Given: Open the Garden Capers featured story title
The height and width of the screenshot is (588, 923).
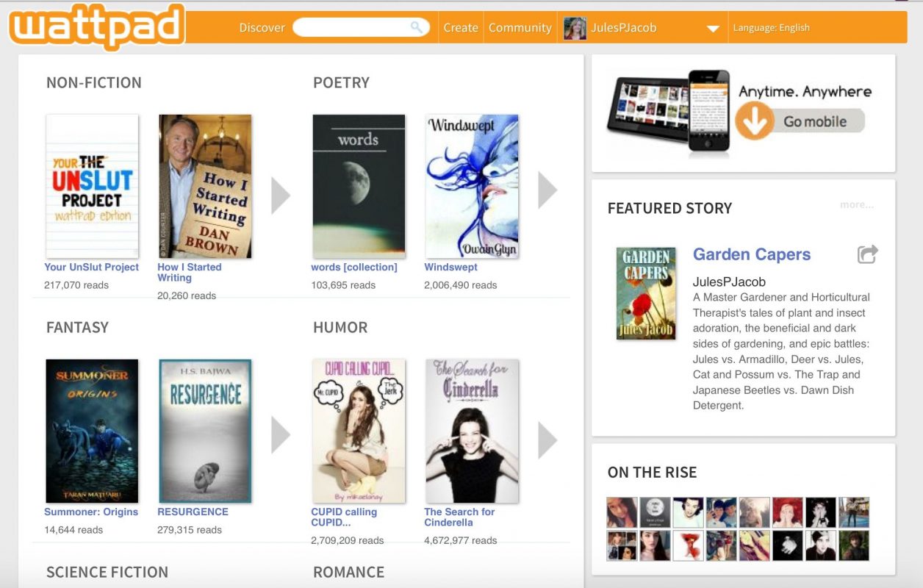Looking at the screenshot, I should (x=752, y=254).
